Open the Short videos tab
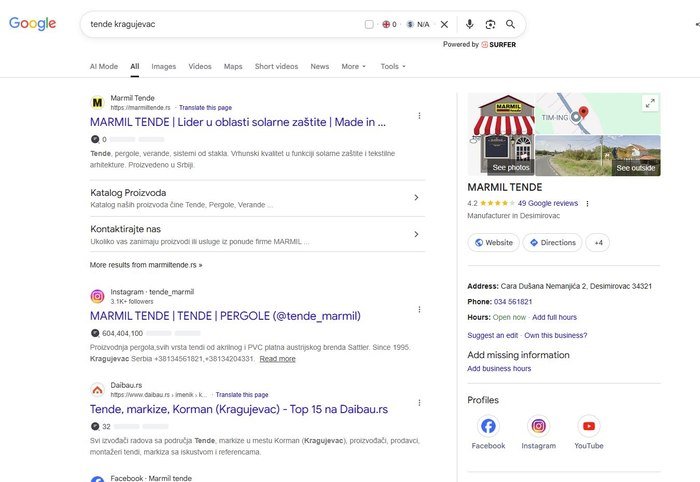Image resolution: width=700 pixels, height=482 pixels. 276,66
